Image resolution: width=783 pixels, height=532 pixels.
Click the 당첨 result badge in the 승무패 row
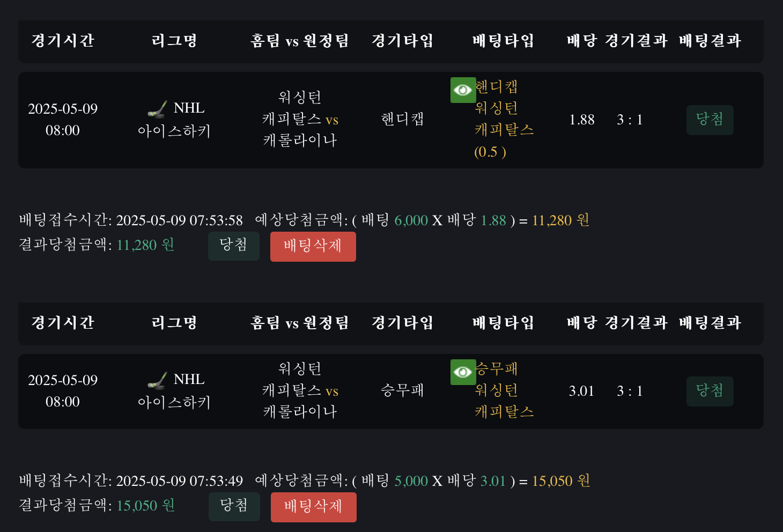[710, 391]
